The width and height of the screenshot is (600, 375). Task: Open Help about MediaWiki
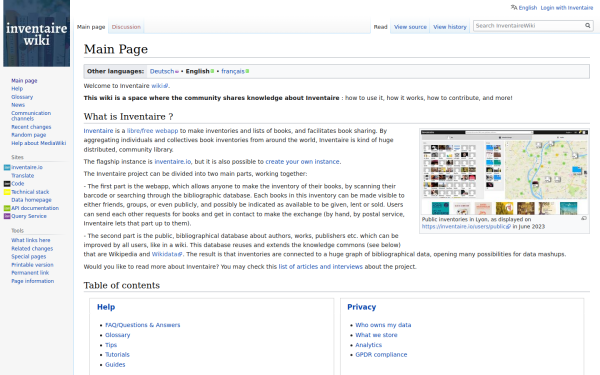tap(38, 143)
